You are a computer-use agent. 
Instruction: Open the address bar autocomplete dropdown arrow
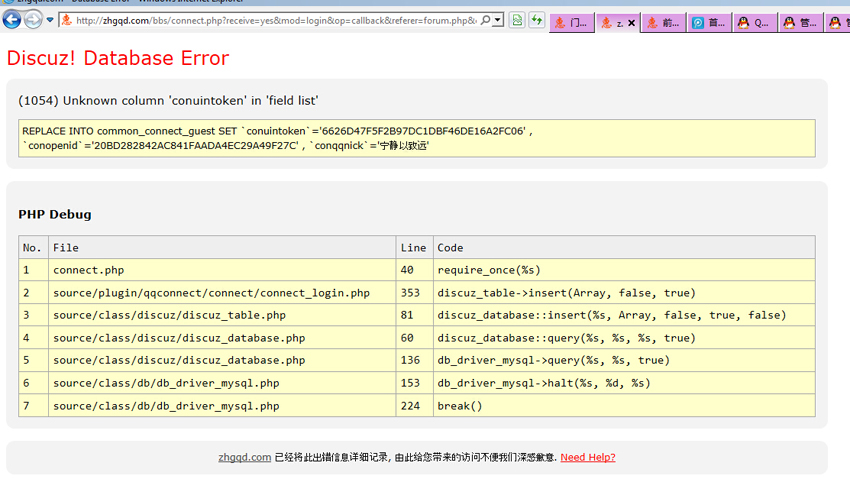[498, 20]
